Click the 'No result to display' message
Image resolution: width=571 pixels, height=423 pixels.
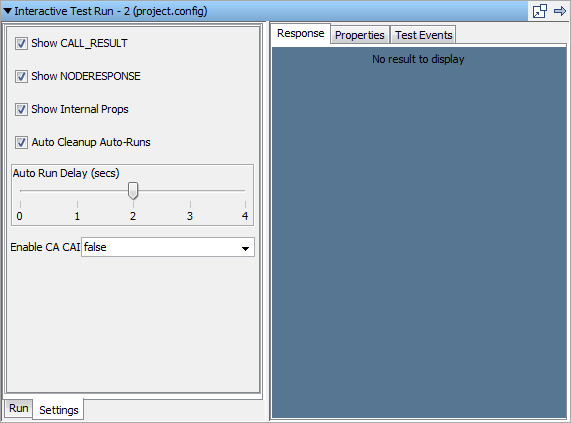coord(418,59)
